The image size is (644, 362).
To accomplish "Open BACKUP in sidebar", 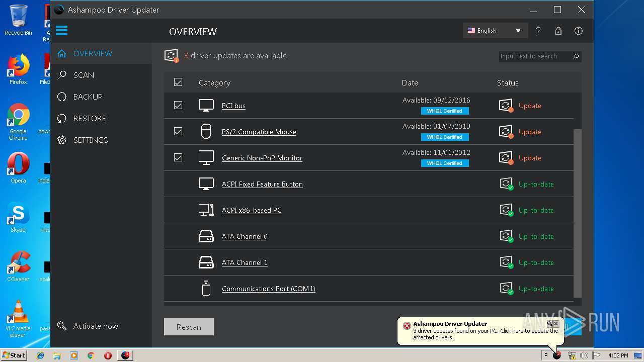I will [101, 97].
